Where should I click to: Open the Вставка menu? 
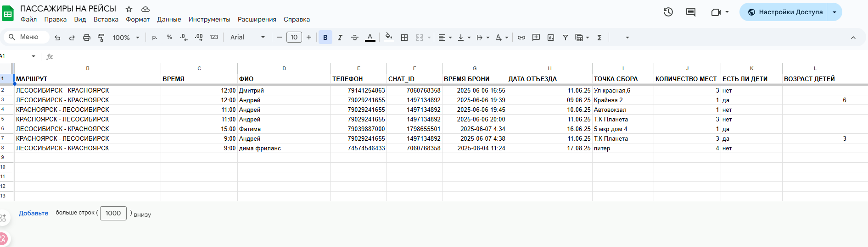pyautogui.click(x=106, y=19)
